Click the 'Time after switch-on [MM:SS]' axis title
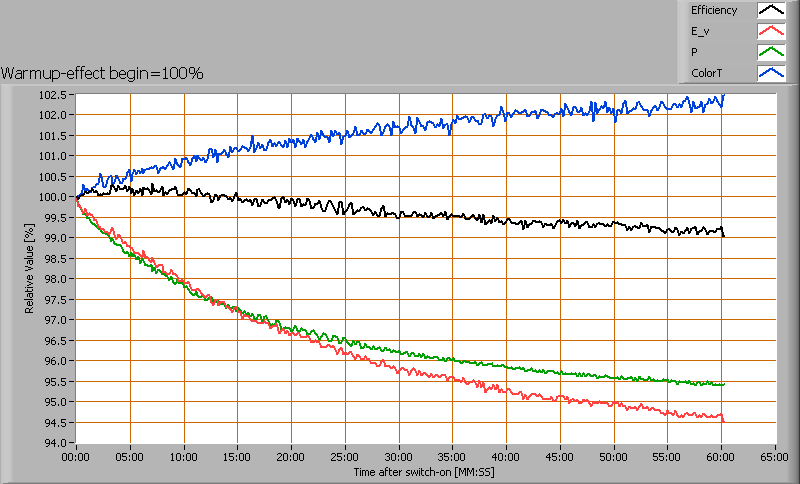Viewport: 800px width, 484px height. [425, 471]
